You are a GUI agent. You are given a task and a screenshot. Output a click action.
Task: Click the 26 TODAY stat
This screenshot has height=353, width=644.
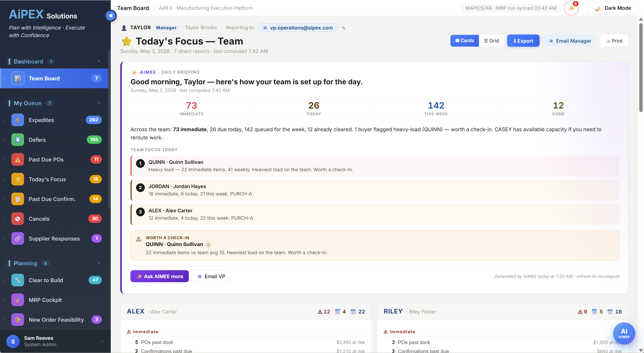314,109
